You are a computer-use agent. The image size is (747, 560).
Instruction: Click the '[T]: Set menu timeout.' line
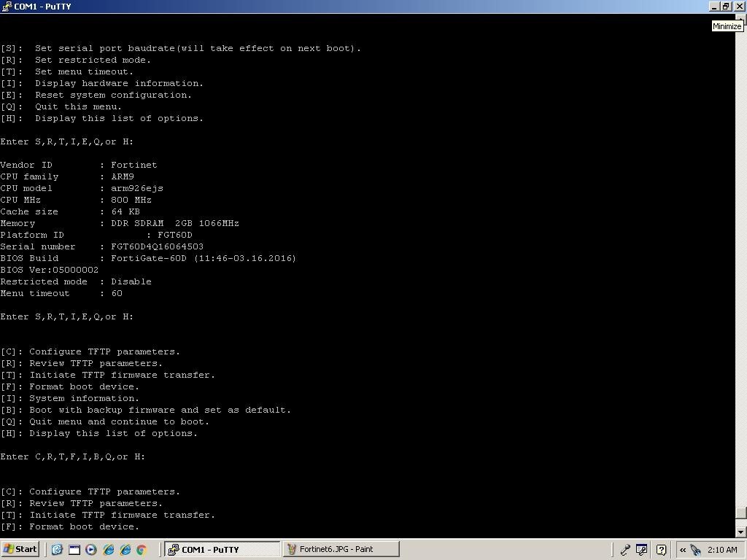pyautogui.click(x=66, y=71)
